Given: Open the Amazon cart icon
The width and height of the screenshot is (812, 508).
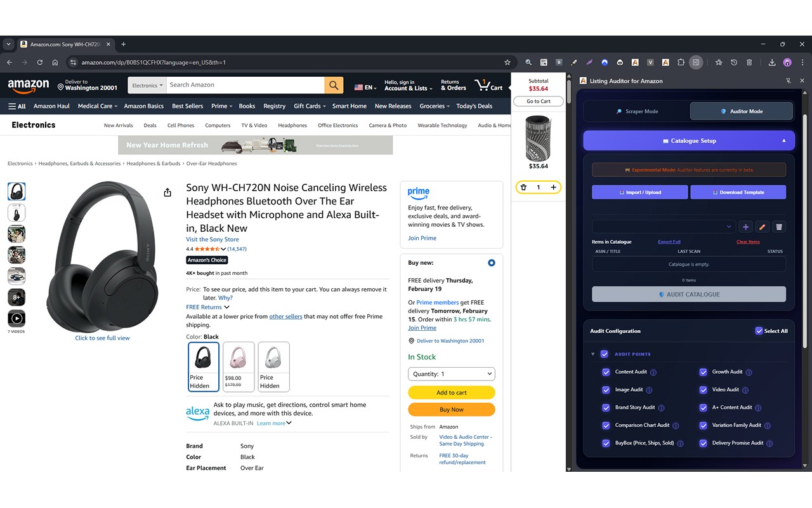Looking at the screenshot, I should [x=488, y=85].
